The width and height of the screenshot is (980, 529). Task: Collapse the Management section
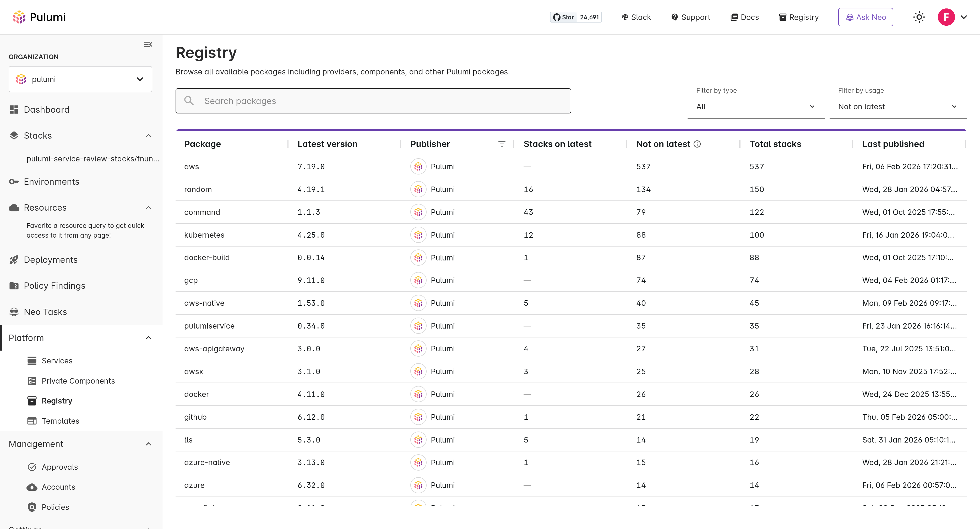[148, 444]
